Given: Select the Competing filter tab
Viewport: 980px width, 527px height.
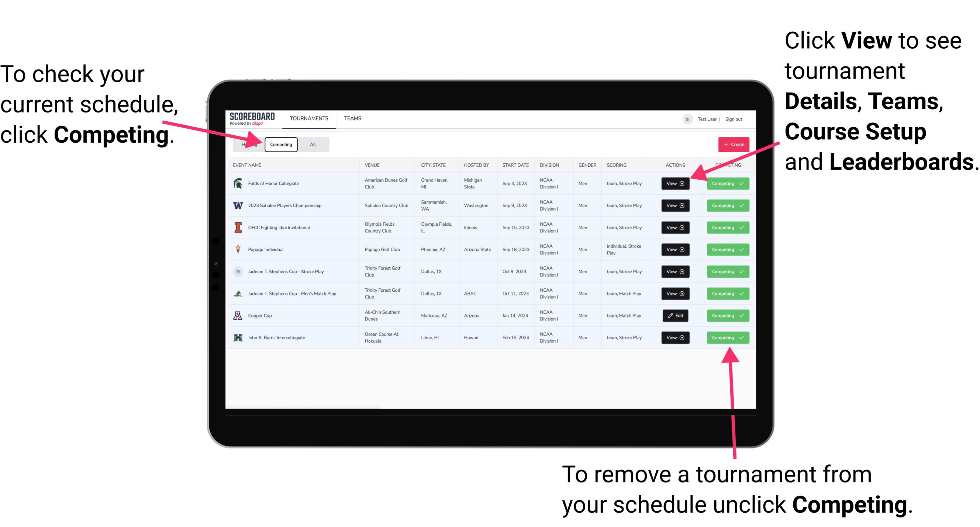Looking at the screenshot, I should [280, 144].
